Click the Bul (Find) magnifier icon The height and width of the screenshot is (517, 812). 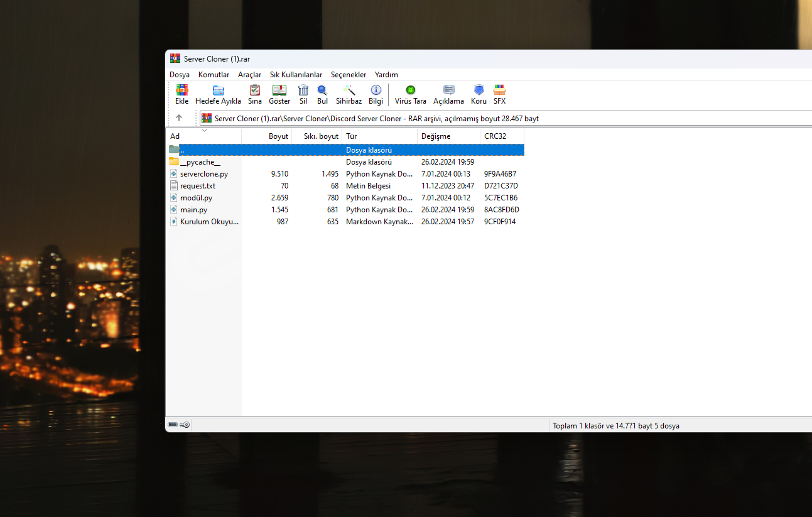[322, 90]
